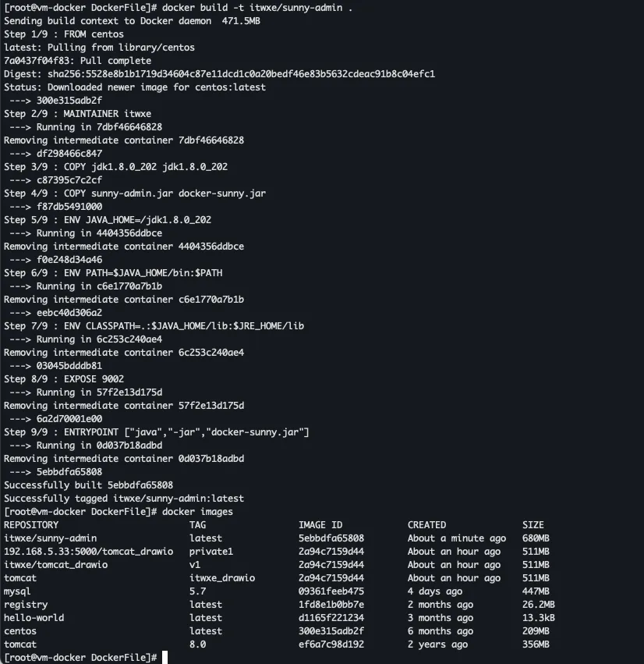Select the mysql repository name
Image resolution: width=644 pixels, height=664 pixels.
(x=17, y=591)
